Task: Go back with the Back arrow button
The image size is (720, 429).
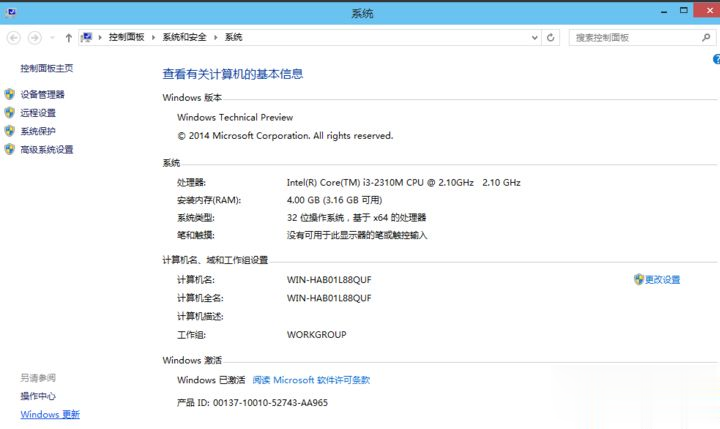Action: (x=14, y=38)
